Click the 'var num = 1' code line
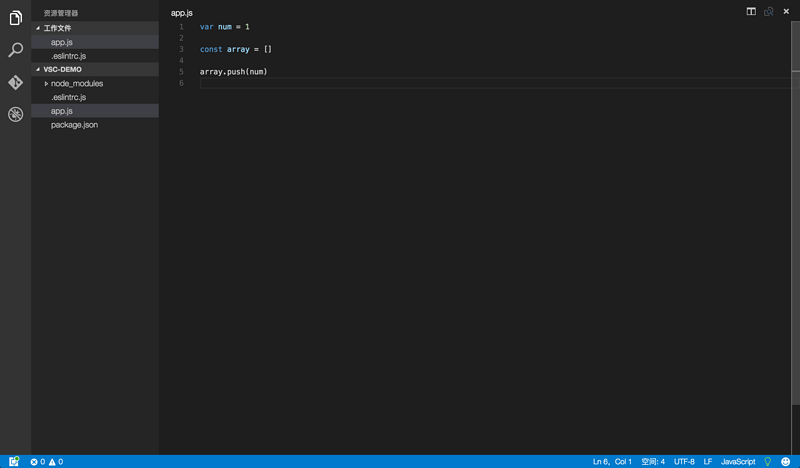 pyautogui.click(x=224, y=27)
